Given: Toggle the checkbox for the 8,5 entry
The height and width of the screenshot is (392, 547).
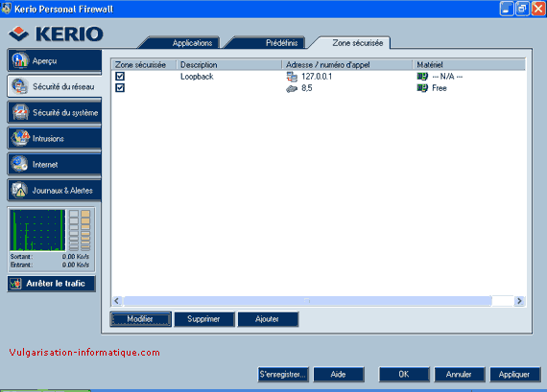Looking at the screenshot, I should 120,88.
